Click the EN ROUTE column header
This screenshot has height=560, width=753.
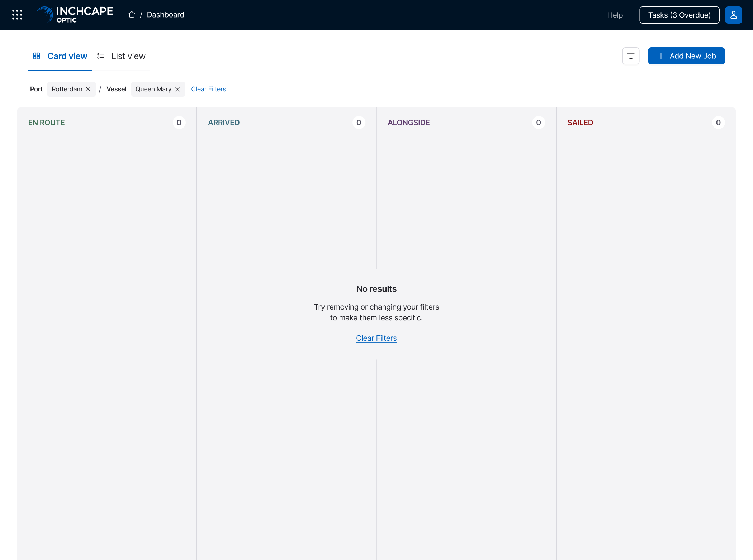click(x=46, y=123)
